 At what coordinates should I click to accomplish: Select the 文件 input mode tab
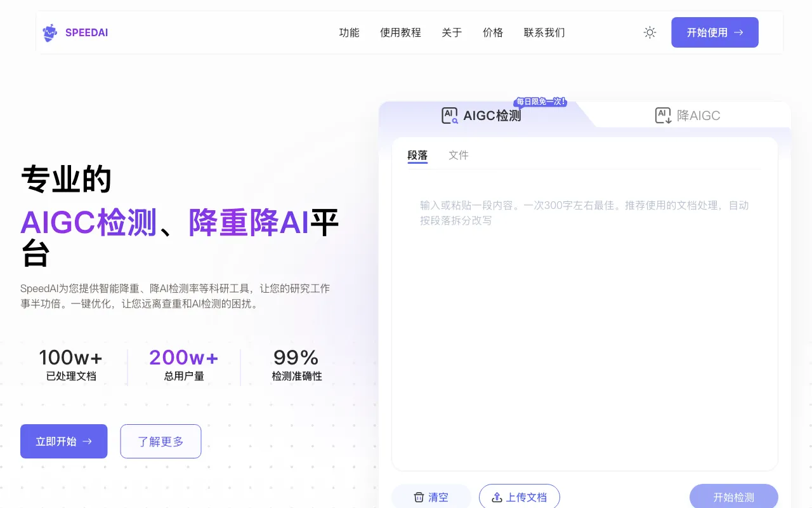click(x=459, y=155)
